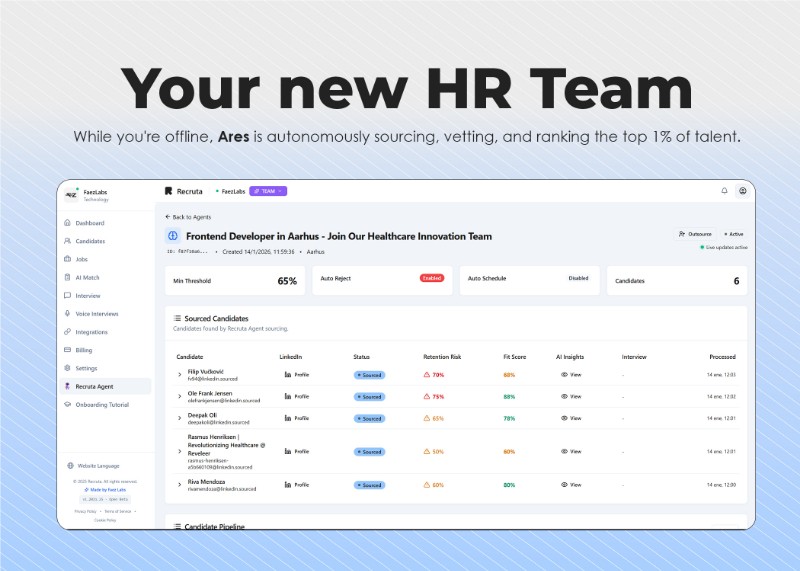The height and width of the screenshot is (571, 800).
Task: Expand the Riva Mendoza row
Action: tap(180, 485)
